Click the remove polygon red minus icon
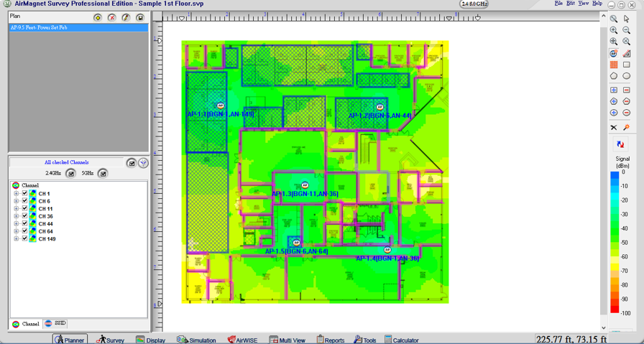The width and height of the screenshot is (644, 344). (626, 101)
